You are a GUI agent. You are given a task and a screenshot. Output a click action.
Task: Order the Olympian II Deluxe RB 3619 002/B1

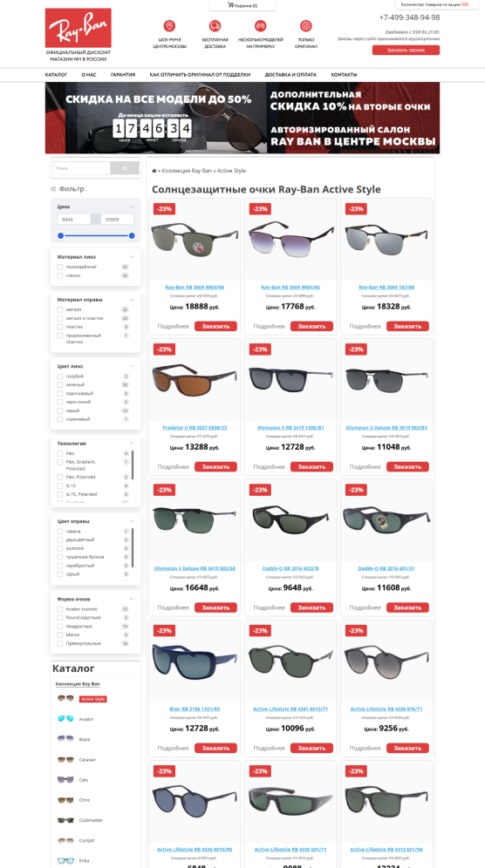pos(407,466)
